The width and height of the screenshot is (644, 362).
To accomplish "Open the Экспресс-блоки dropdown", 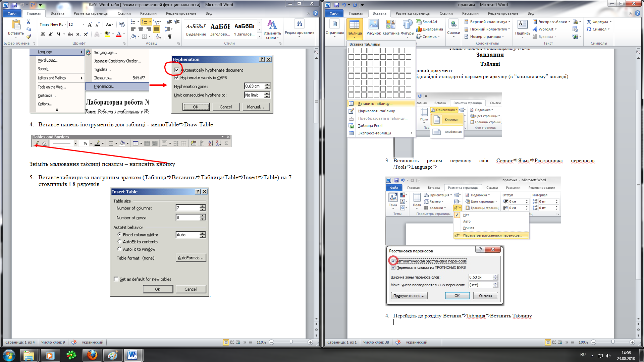I will pyautogui.click(x=551, y=22).
